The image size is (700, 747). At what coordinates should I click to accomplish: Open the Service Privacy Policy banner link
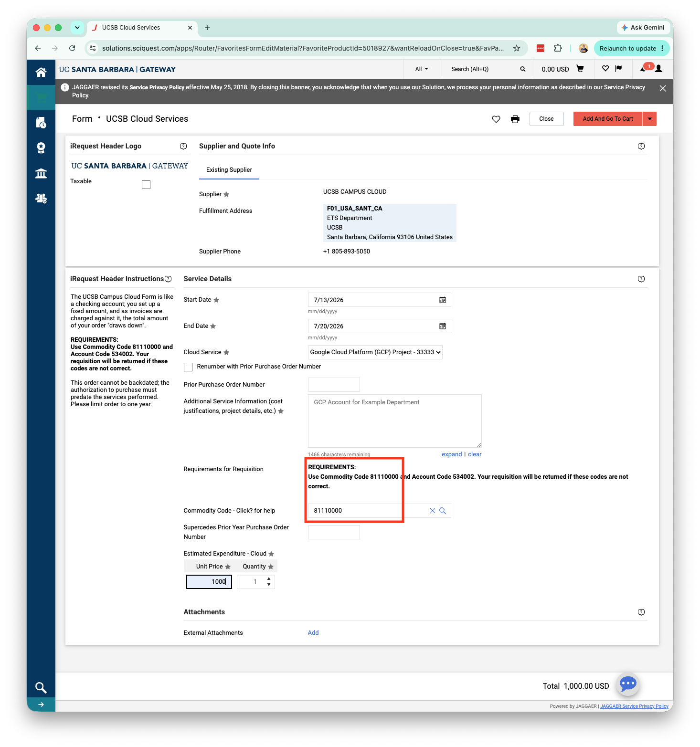pyautogui.click(x=157, y=87)
